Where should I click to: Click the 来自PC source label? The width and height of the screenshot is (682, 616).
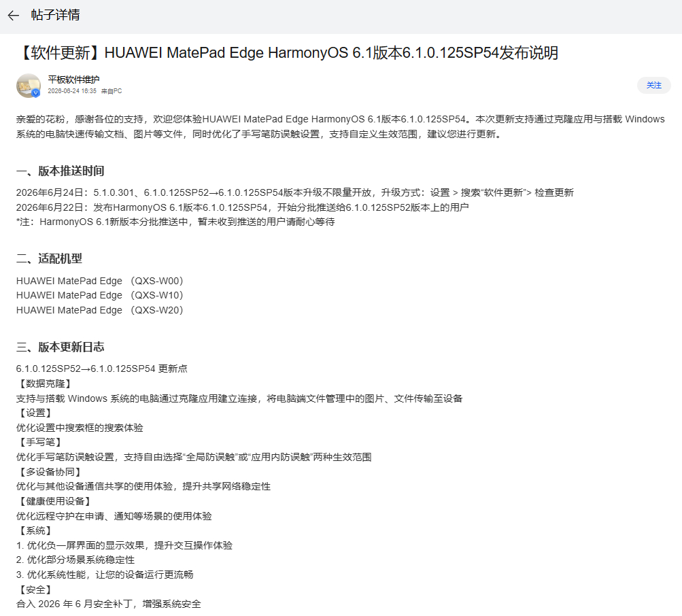point(112,91)
